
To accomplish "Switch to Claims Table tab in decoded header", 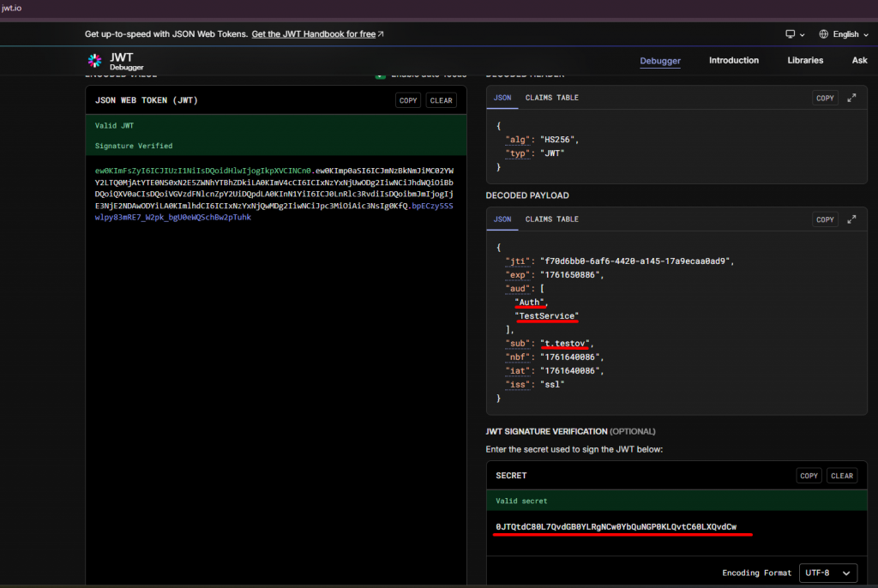I will [551, 98].
